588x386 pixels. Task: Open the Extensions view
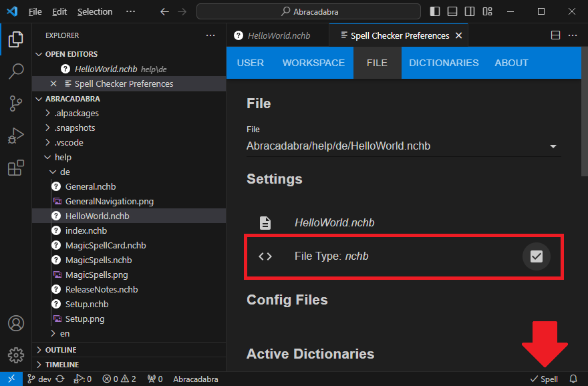[x=16, y=168]
